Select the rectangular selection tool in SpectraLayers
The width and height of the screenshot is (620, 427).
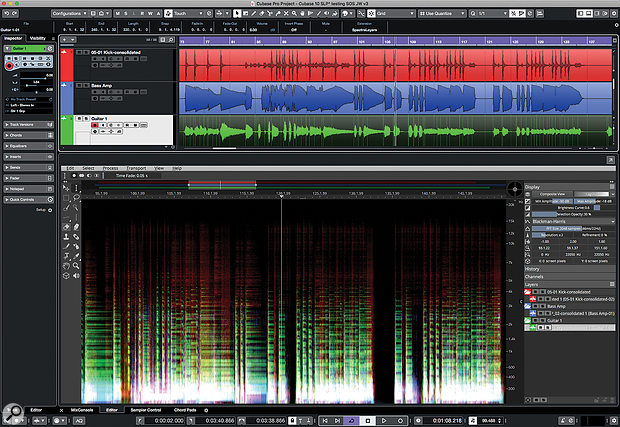(x=66, y=198)
